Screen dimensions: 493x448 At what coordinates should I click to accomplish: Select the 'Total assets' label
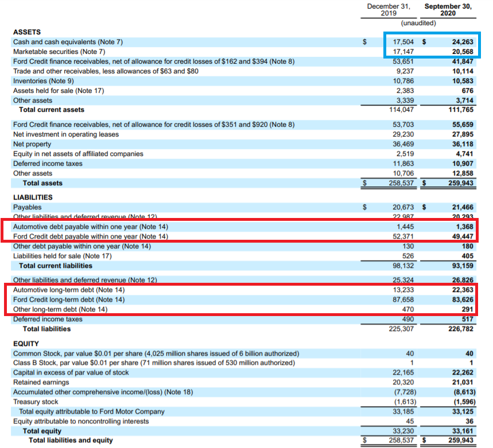[42, 183]
